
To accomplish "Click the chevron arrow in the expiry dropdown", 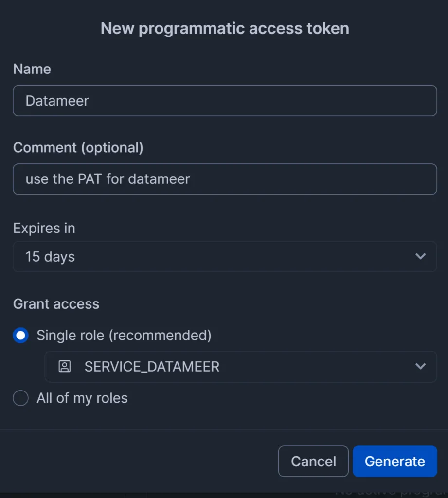I will 420,256.
